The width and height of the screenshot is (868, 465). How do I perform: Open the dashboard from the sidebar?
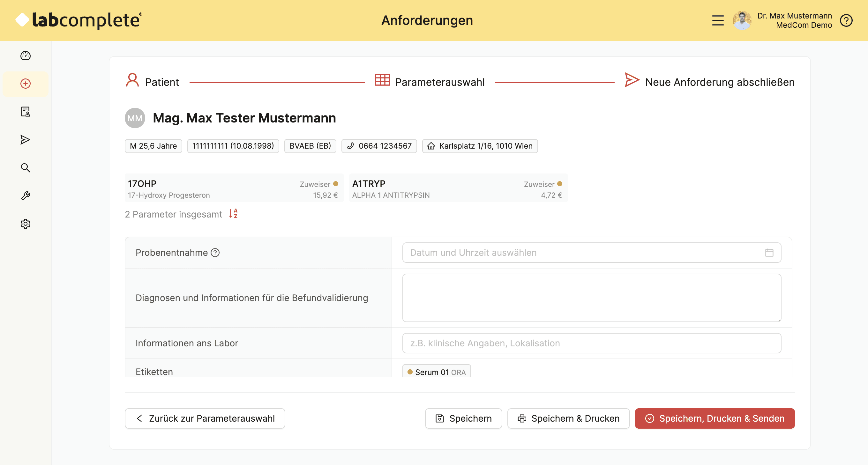click(25, 56)
